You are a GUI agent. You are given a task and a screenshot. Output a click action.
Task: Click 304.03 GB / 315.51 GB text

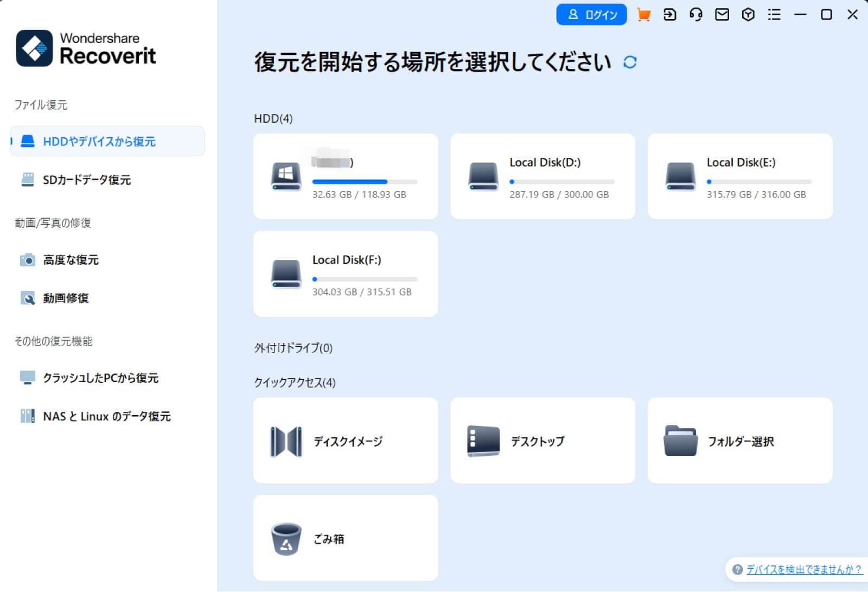tap(362, 292)
